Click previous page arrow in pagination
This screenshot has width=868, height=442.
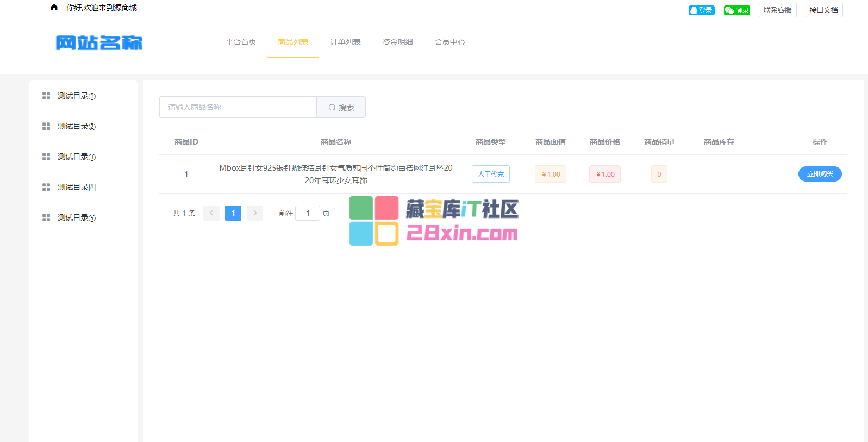click(x=211, y=213)
